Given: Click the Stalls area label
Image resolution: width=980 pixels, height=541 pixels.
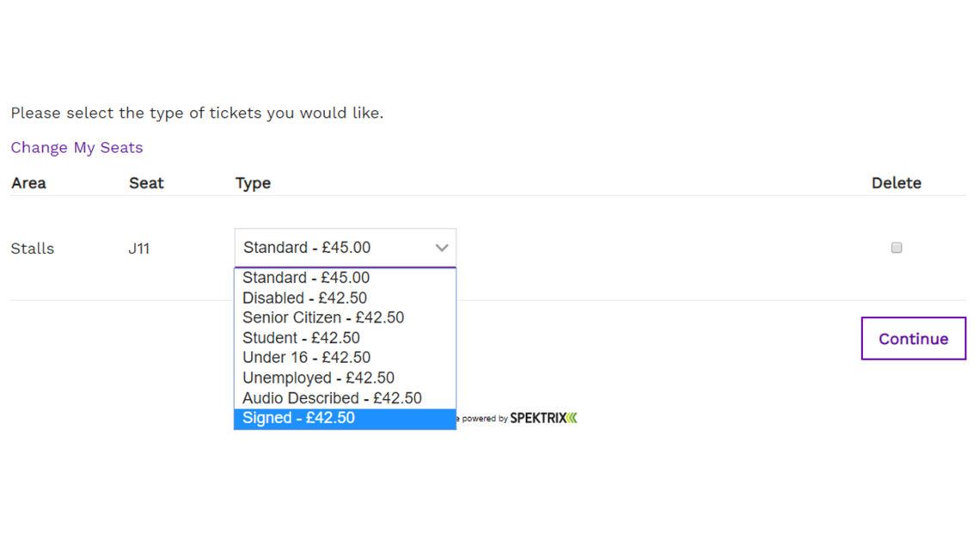Looking at the screenshot, I should 33,249.
